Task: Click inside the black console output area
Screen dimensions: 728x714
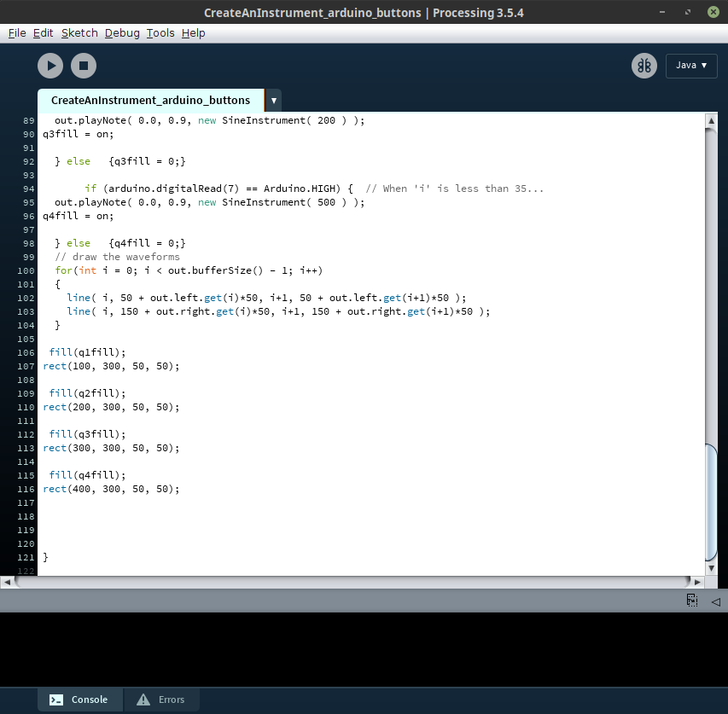Action: pyautogui.click(x=364, y=649)
